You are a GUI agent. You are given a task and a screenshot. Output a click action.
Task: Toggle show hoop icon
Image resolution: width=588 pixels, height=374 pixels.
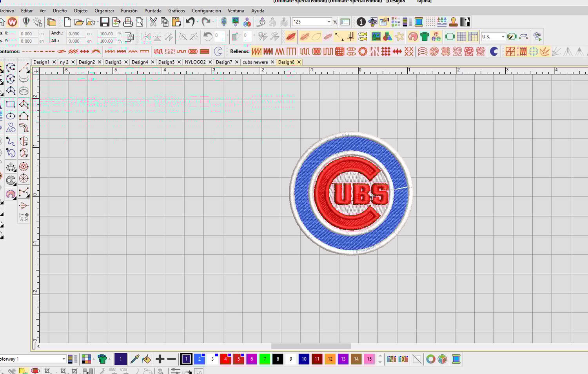(x=450, y=37)
